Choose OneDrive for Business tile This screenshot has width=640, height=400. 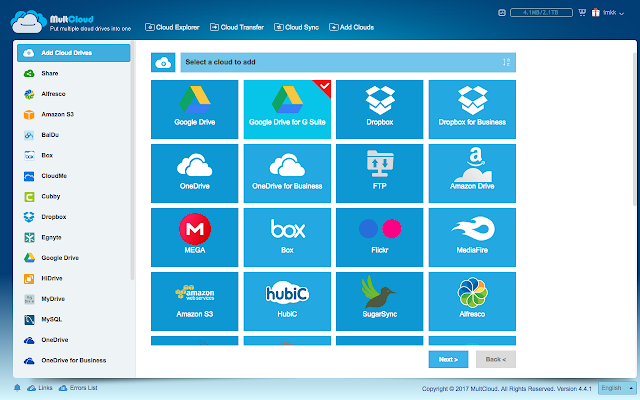click(x=287, y=173)
